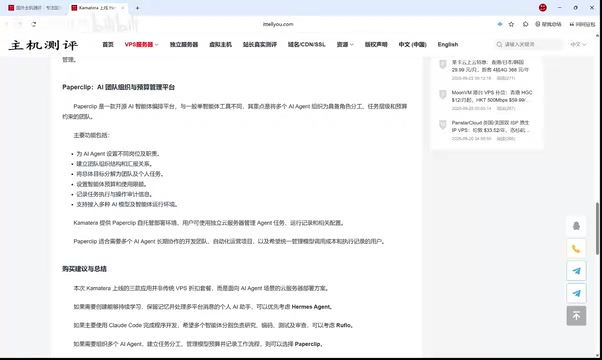Click the ittellyou.com address bar
This screenshot has height=360, width=602.
(x=278, y=24)
